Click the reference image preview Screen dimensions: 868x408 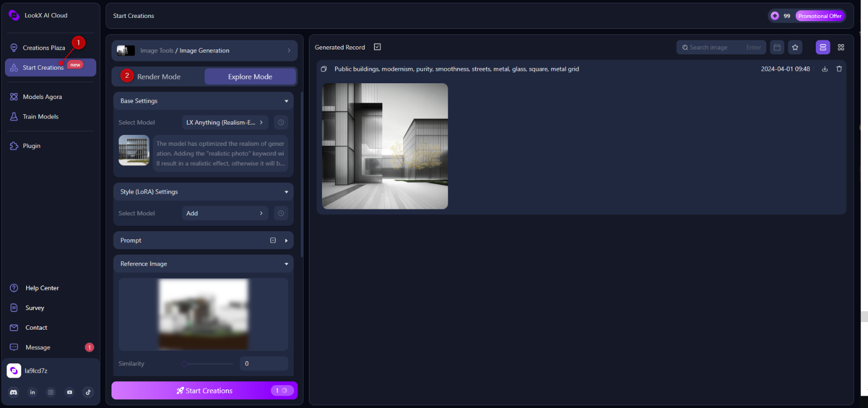(203, 314)
